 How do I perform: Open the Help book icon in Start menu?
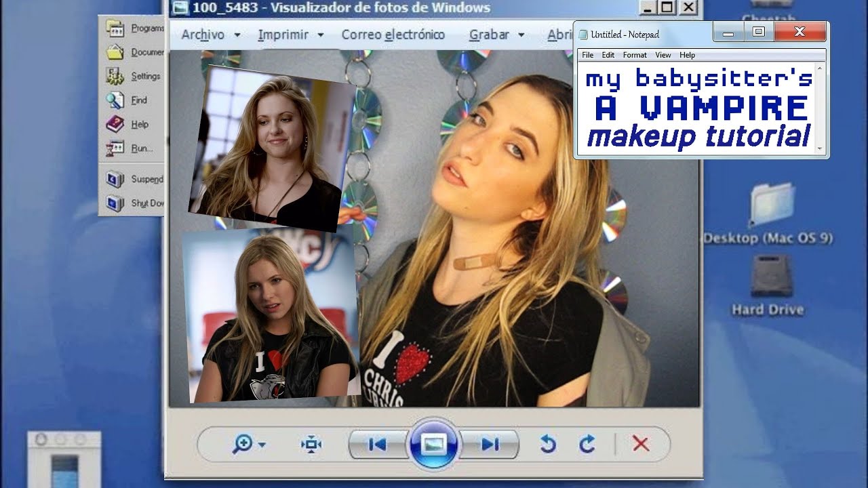coord(115,124)
